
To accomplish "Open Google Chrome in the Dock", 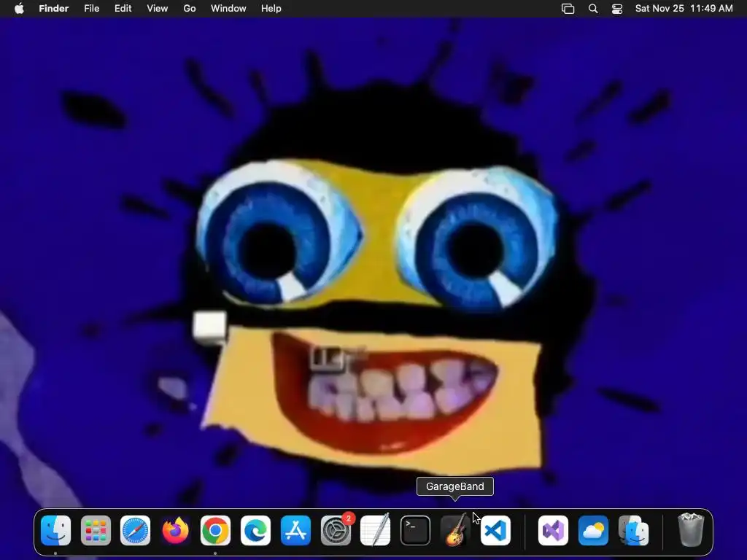I will (215, 530).
